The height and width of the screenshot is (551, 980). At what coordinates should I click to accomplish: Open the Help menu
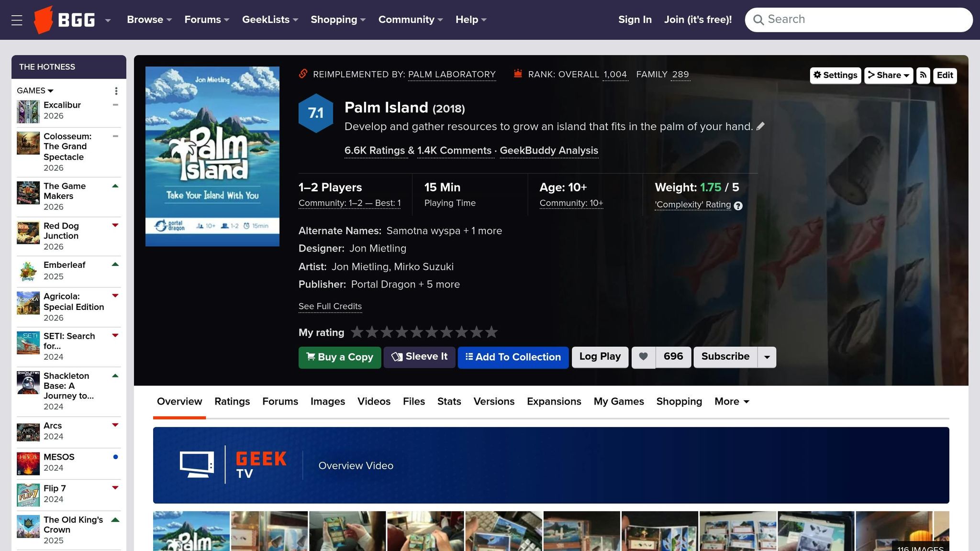tap(471, 20)
